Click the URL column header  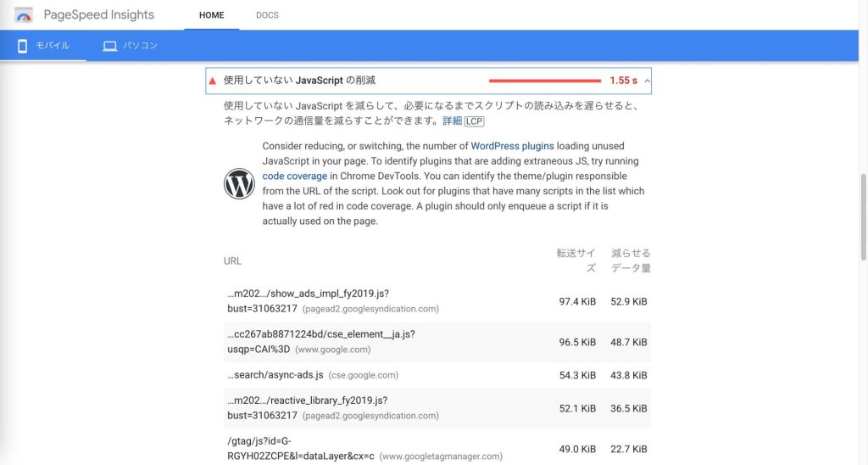click(x=232, y=261)
